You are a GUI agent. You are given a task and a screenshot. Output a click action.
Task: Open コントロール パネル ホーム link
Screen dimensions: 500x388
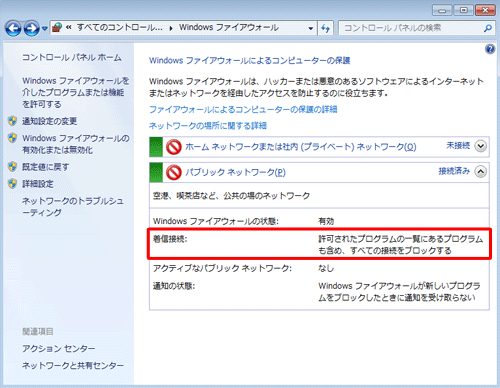tap(72, 58)
